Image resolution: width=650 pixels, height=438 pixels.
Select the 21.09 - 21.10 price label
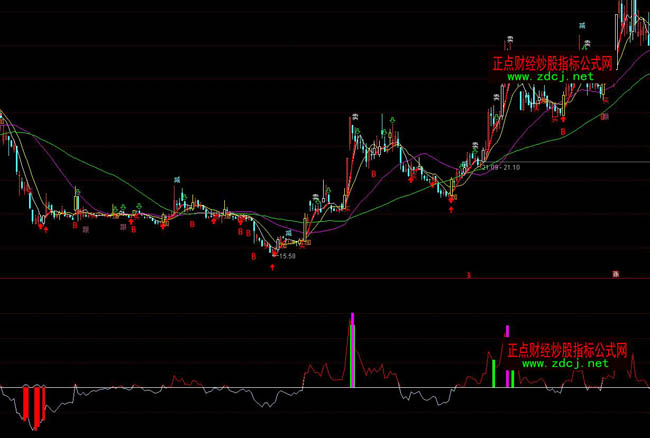(x=499, y=169)
